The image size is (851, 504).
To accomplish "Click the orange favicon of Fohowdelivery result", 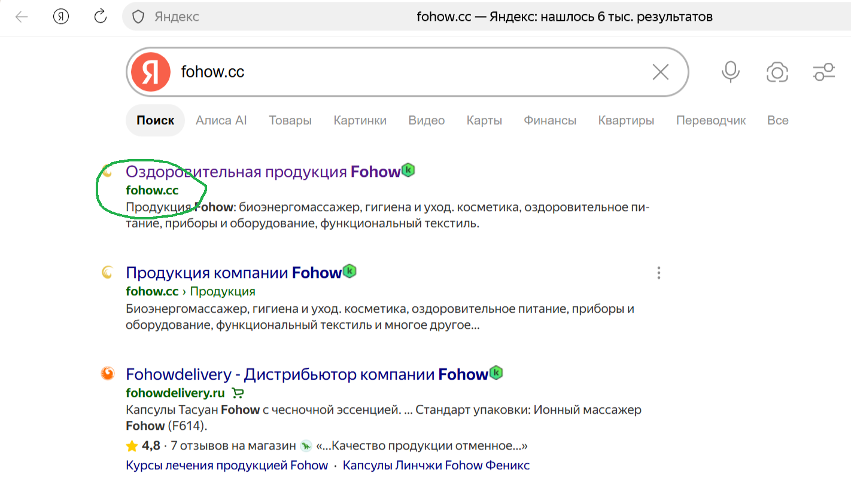I will tap(107, 374).
